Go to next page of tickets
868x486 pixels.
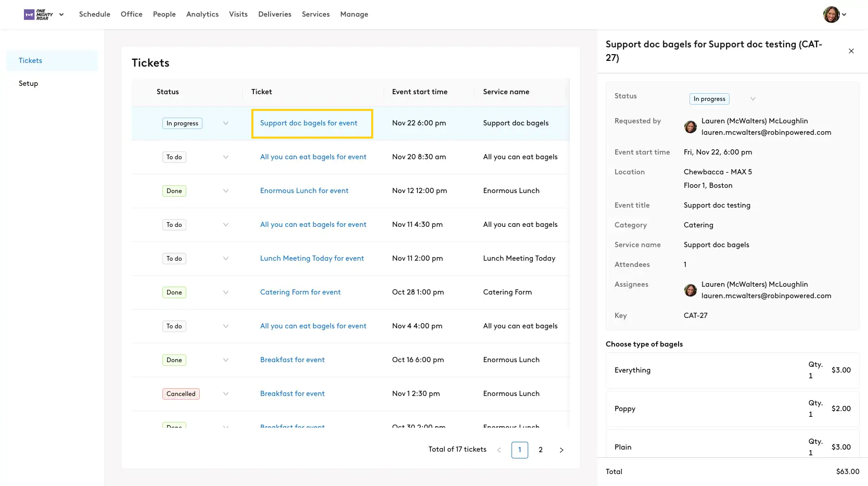click(x=561, y=450)
